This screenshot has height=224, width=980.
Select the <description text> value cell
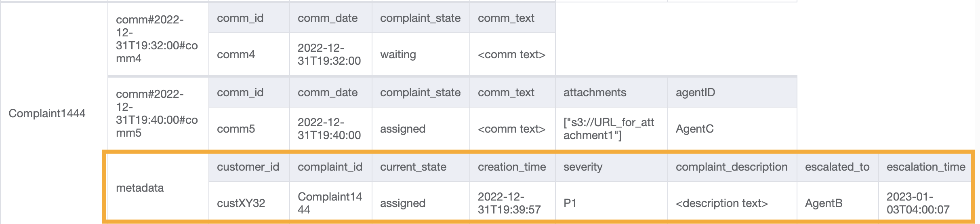coord(721,203)
